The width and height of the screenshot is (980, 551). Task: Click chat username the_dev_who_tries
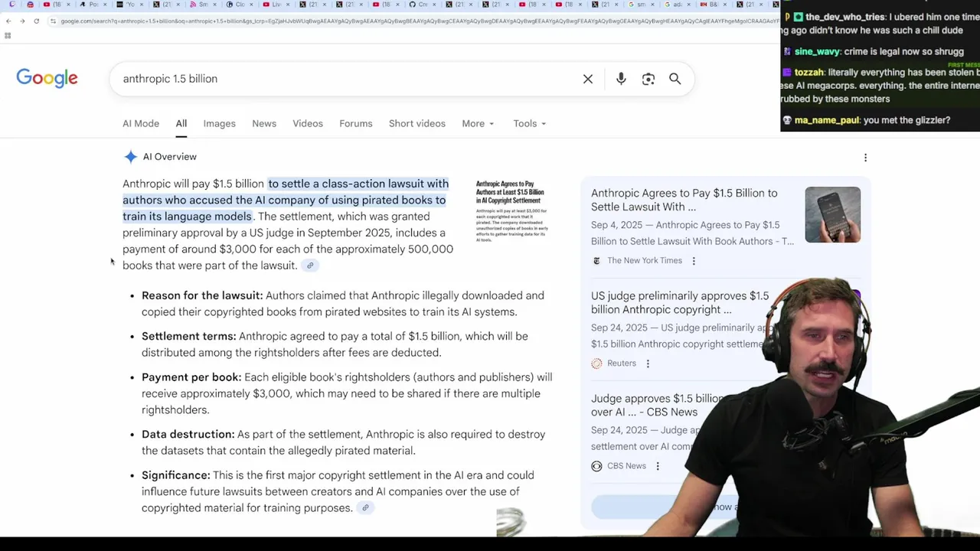[x=843, y=17]
